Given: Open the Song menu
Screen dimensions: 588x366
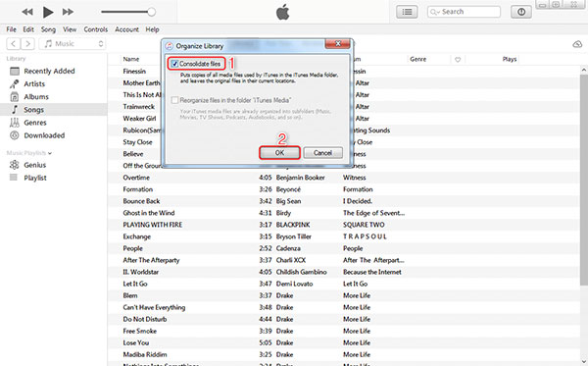Looking at the screenshot, I should point(48,29).
